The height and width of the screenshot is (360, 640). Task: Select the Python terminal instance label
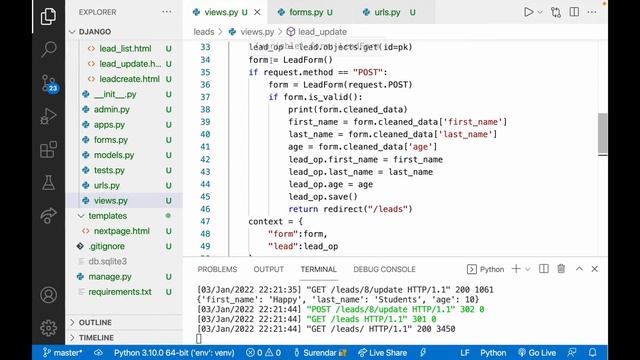(x=485, y=269)
